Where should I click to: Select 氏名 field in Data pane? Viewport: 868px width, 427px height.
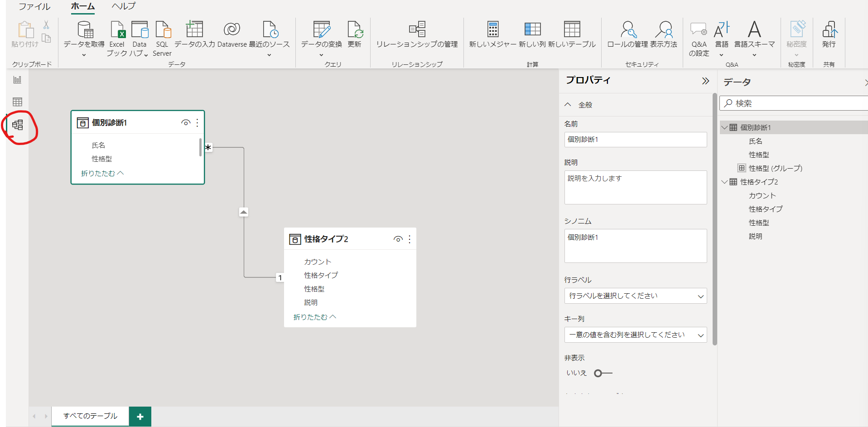(x=756, y=141)
